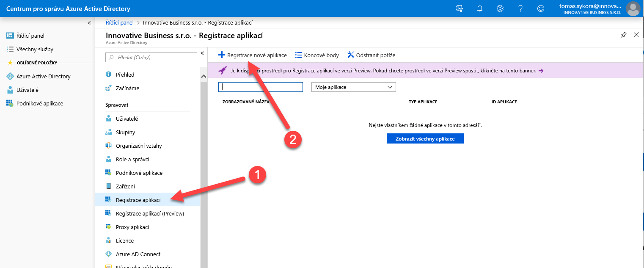
Task: Open the settings gear in the header
Action: [x=500, y=8]
